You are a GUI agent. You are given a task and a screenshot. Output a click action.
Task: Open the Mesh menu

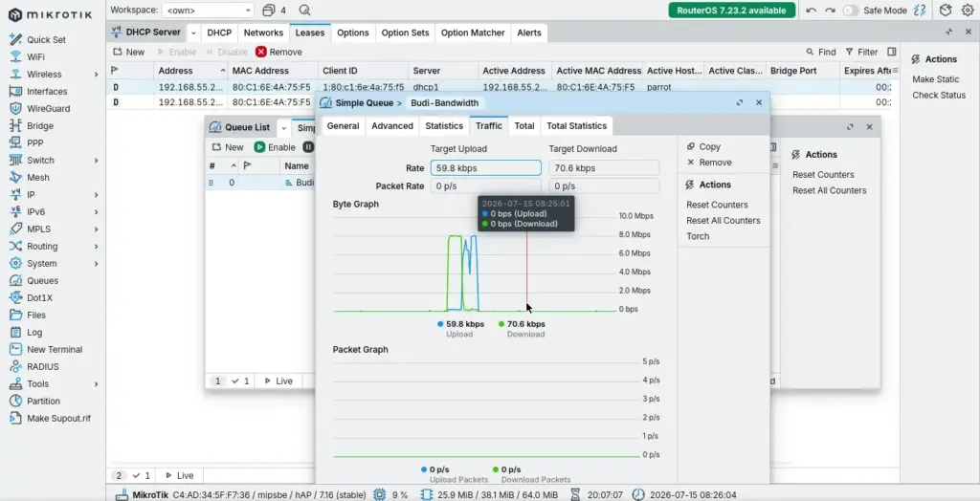click(38, 178)
